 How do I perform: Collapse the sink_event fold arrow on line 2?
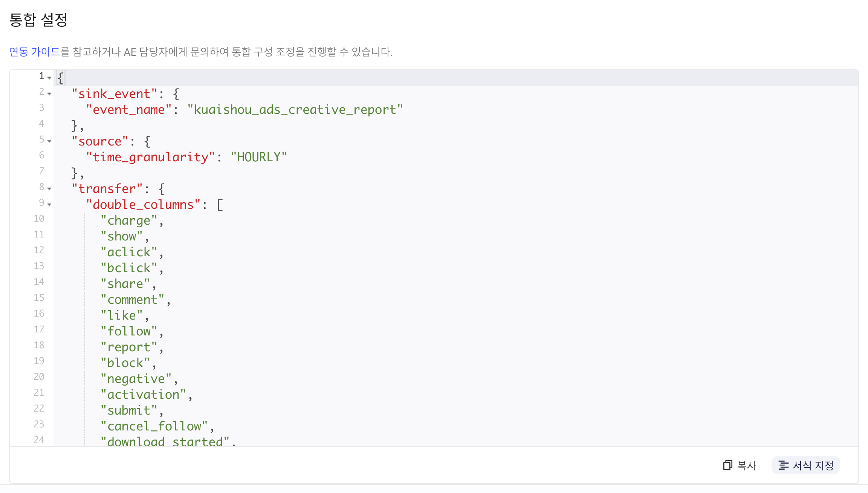[49, 93]
